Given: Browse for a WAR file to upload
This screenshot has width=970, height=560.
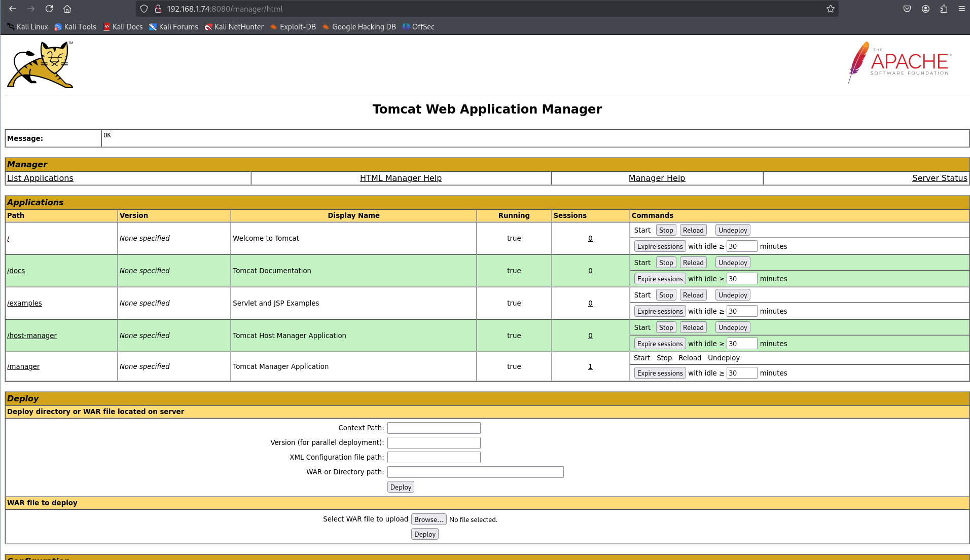Looking at the screenshot, I should (x=428, y=519).
